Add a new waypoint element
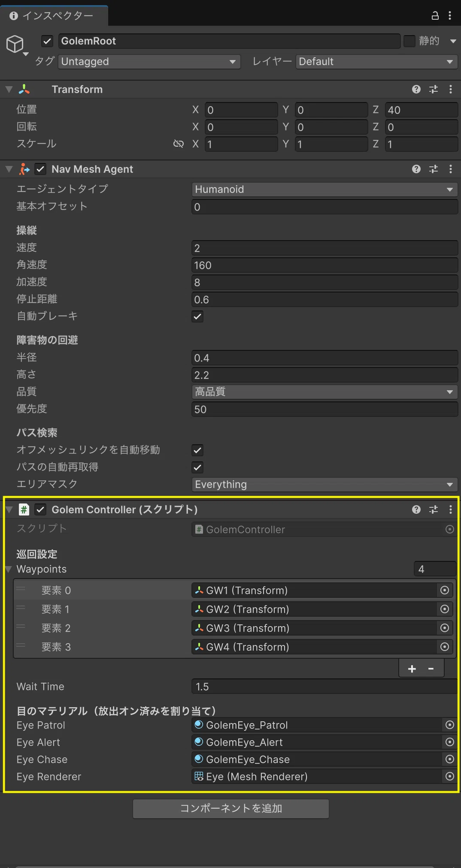 (412, 669)
